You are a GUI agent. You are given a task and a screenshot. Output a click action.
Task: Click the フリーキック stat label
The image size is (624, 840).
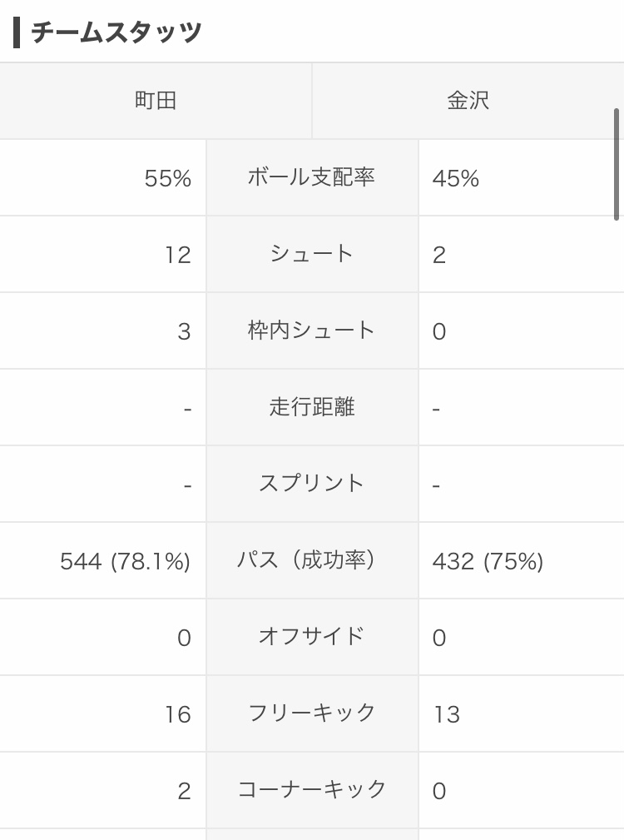click(311, 713)
